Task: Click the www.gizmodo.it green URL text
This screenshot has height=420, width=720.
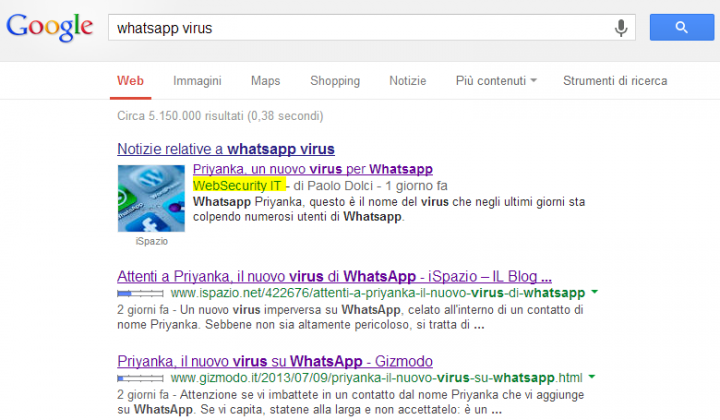Action: 377,378
